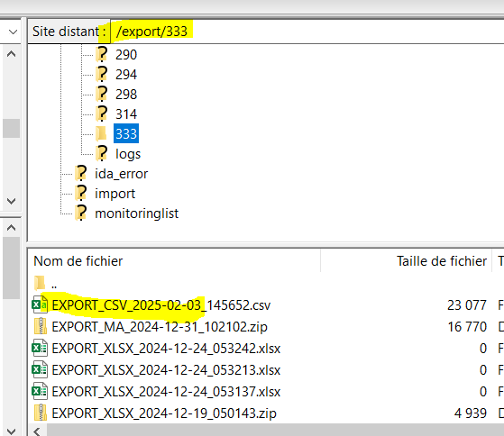The height and width of the screenshot is (436, 504).
Task: Select the monitoringlist directory
Action: 137,213
